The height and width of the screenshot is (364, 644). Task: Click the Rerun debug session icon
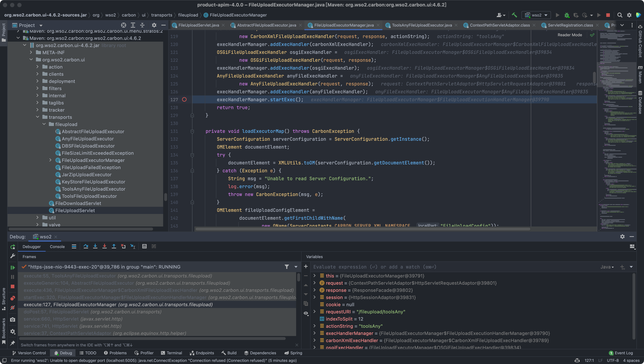pyautogui.click(x=13, y=247)
